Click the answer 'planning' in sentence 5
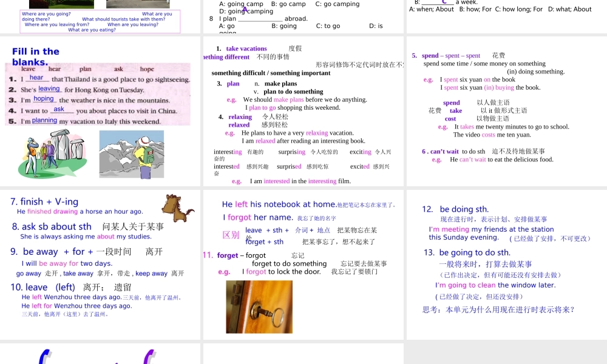Viewport: 607px width, 364px height. (44, 120)
